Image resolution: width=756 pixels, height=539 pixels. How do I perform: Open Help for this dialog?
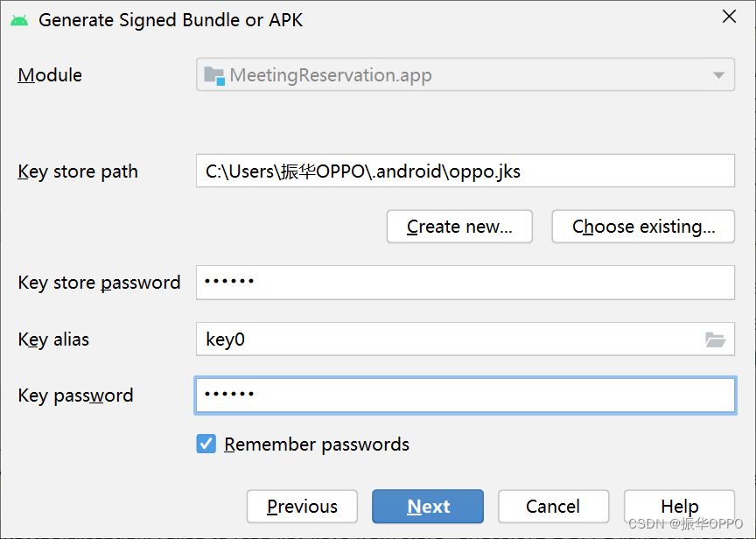[679, 506]
